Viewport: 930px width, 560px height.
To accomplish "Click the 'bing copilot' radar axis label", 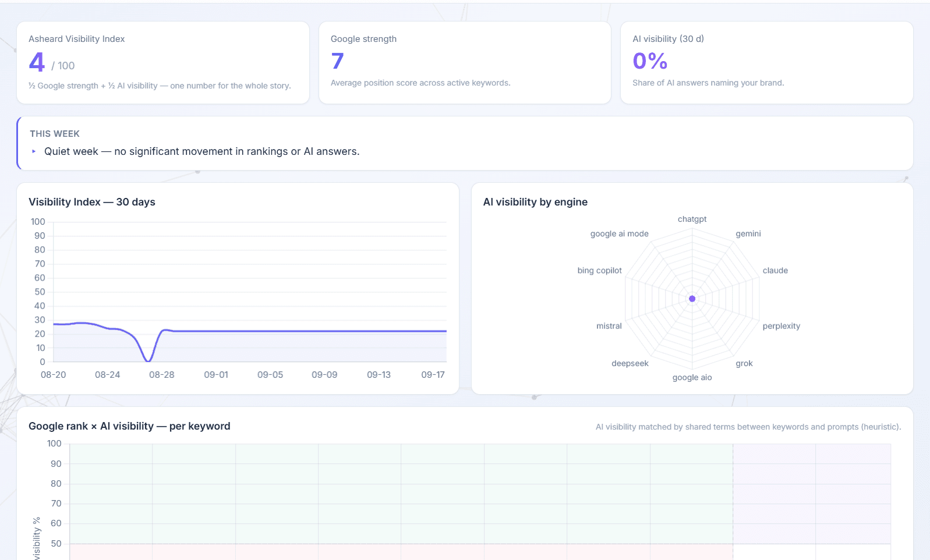I will pyautogui.click(x=600, y=271).
